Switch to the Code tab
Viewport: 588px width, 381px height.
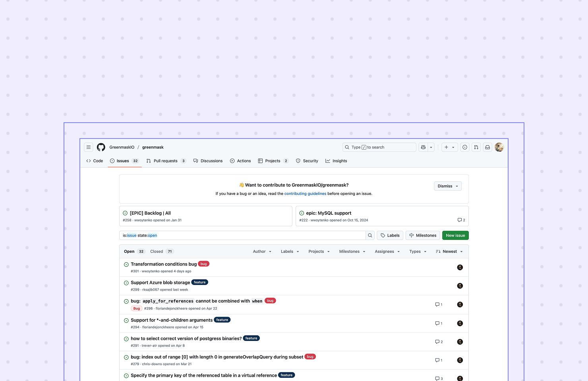[x=95, y=161]
